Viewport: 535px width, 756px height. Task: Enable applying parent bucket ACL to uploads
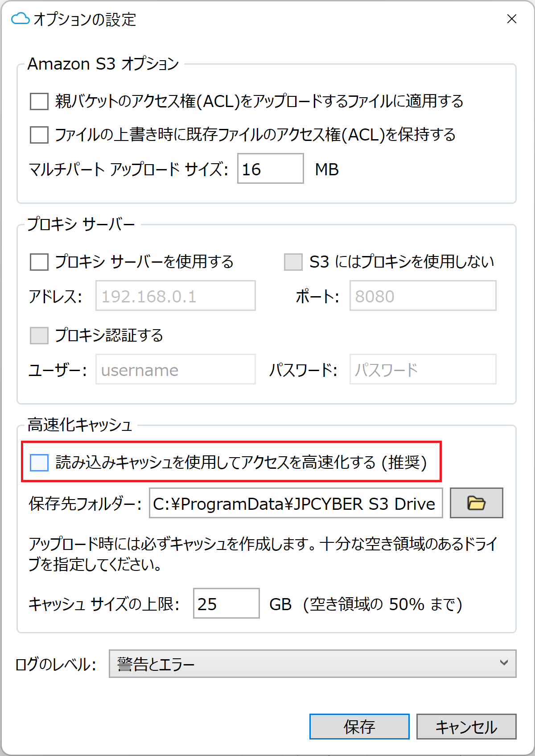coord(39,101)
